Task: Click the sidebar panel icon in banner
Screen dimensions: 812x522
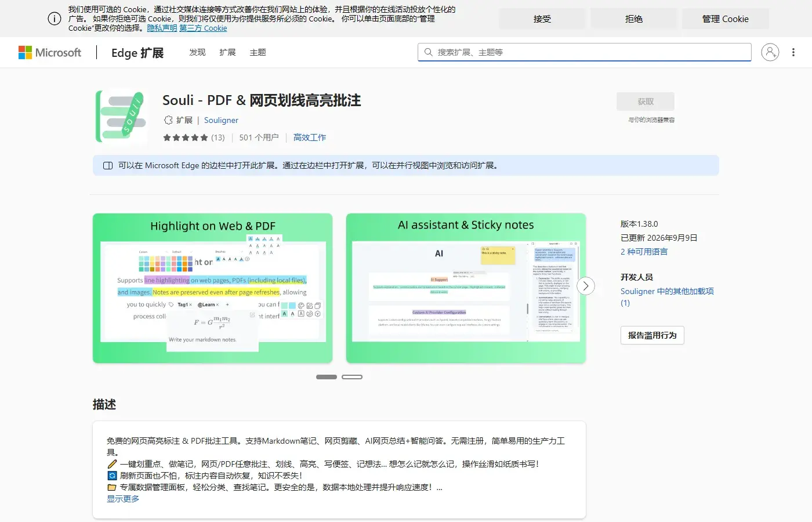Action: click(108, 165)
